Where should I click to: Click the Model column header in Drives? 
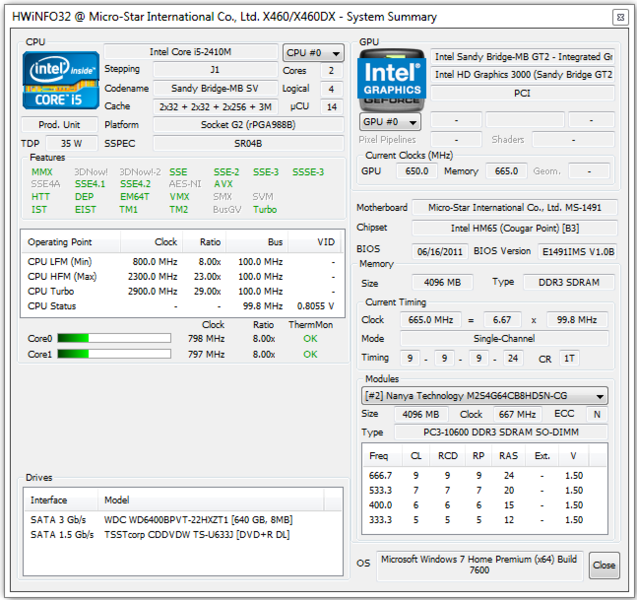211,500
